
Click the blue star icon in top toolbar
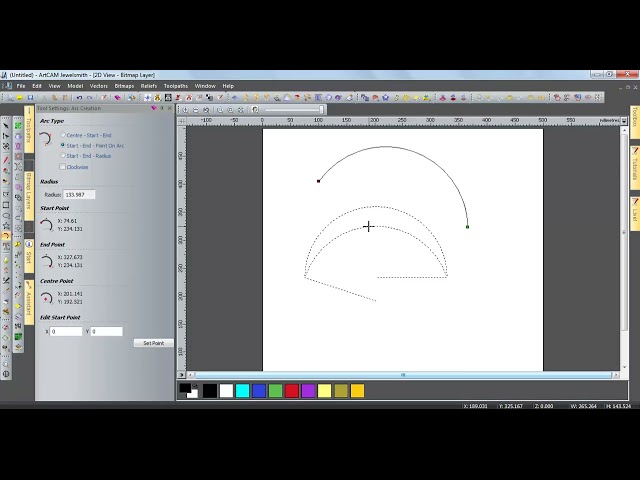(386, 98)
